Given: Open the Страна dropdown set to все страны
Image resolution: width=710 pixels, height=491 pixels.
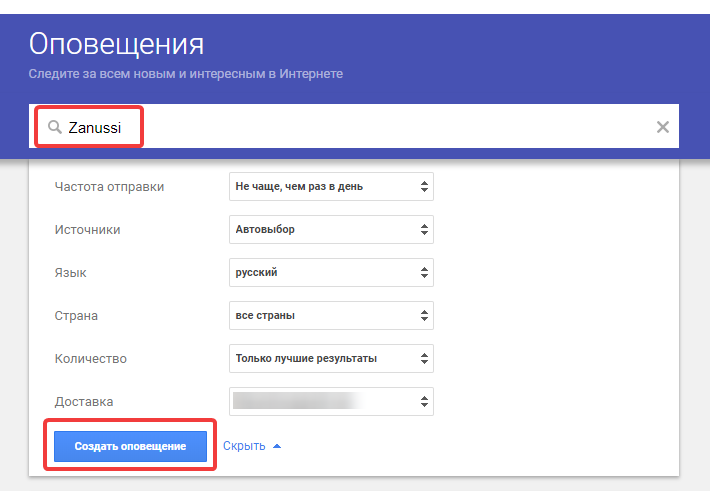Looking at the screenshot, I should (331, 316).
